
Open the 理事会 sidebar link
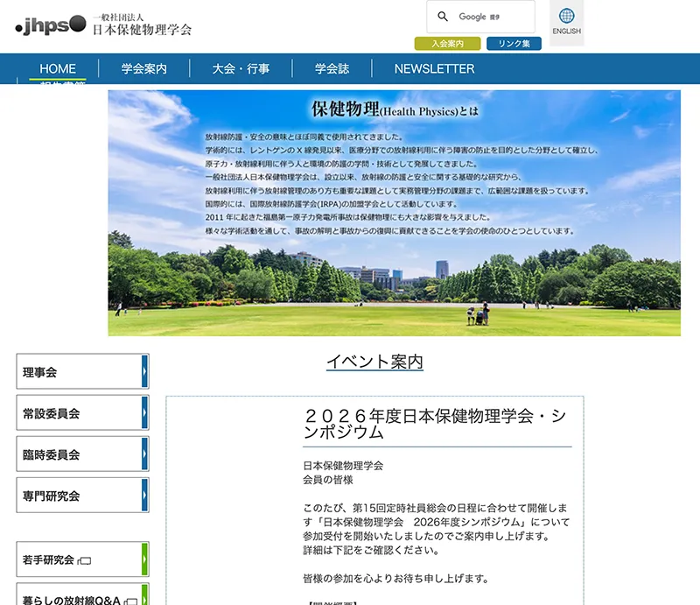pos(82,371)
